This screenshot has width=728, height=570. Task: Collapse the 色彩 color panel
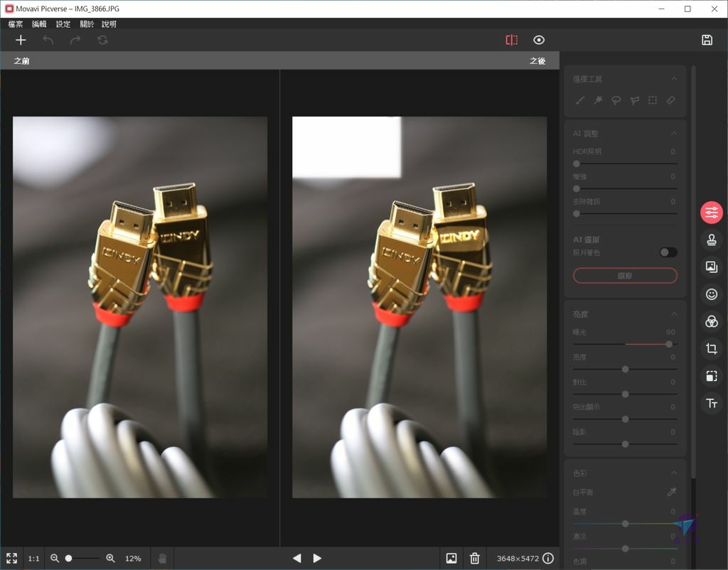click(x=674, y=473)
